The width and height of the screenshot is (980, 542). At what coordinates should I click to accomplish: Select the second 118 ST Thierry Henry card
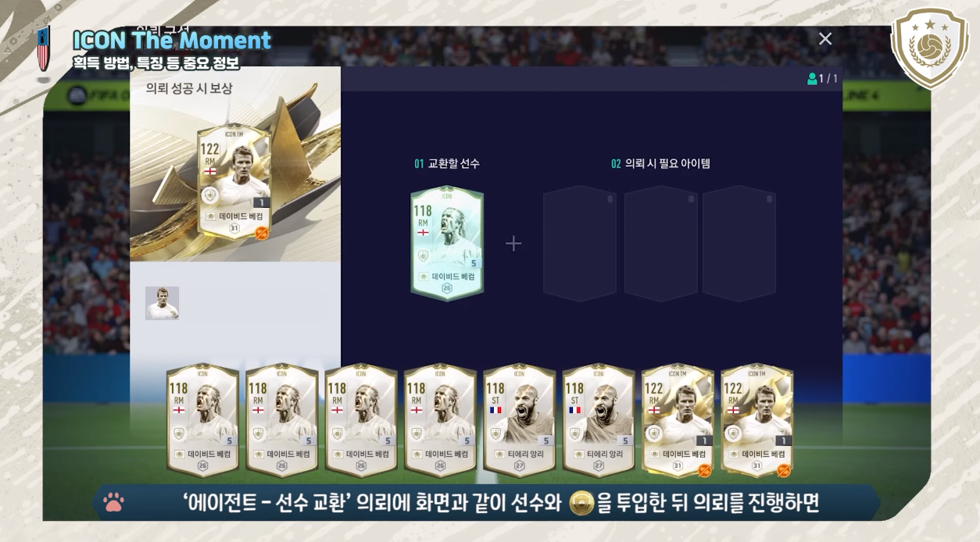[x=599, y=420]
